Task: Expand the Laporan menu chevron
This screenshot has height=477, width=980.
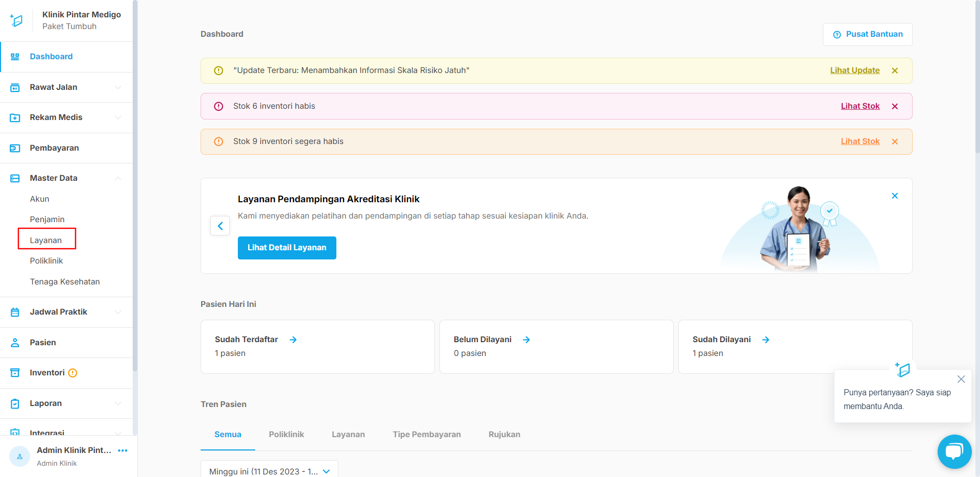Action: click(118, 403)
